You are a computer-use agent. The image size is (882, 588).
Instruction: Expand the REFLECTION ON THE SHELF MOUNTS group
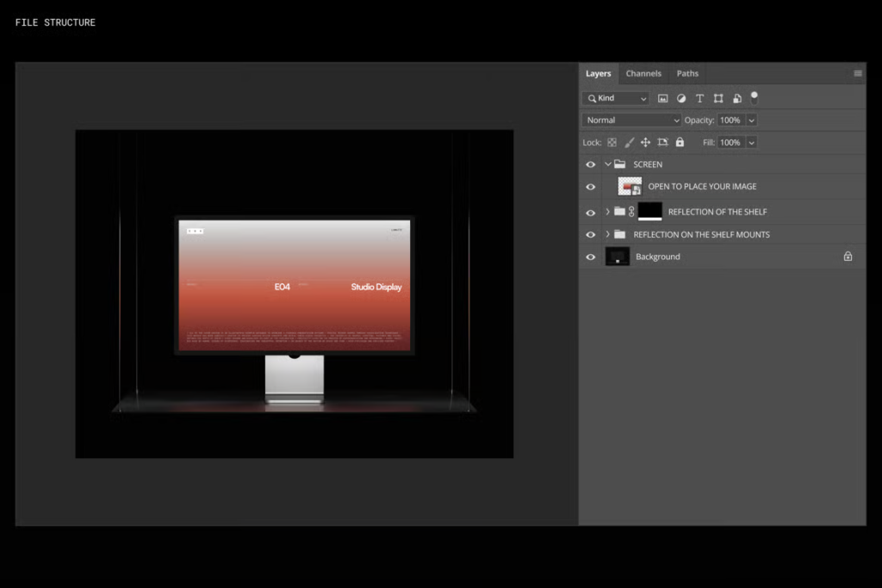click(x=607, y=234)
